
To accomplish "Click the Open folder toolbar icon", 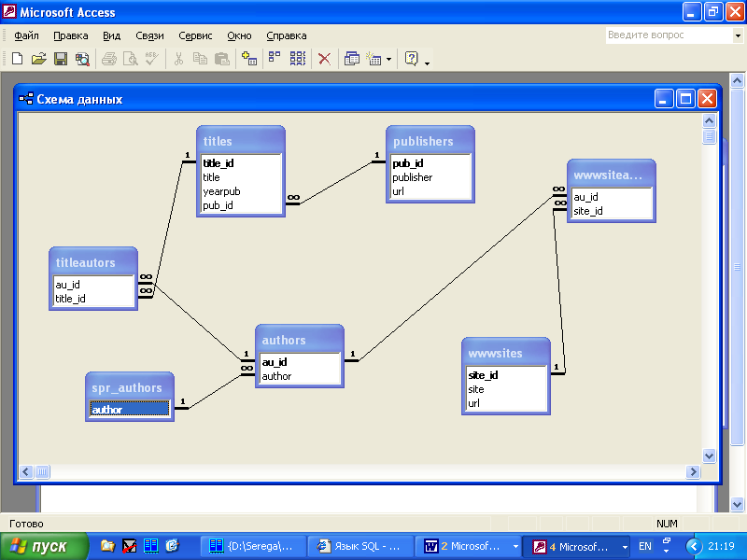I will pyautogui.click(x=39, y=59).
